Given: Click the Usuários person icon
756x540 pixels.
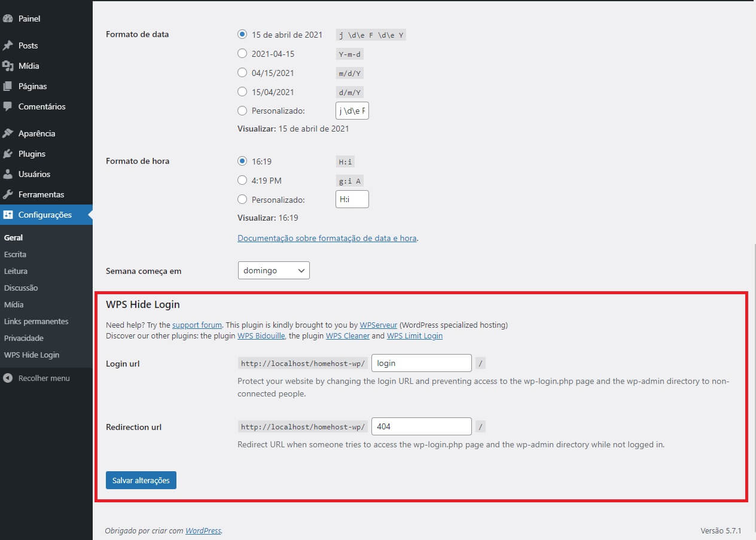Looking at the screenshot, I should (8, 174).
